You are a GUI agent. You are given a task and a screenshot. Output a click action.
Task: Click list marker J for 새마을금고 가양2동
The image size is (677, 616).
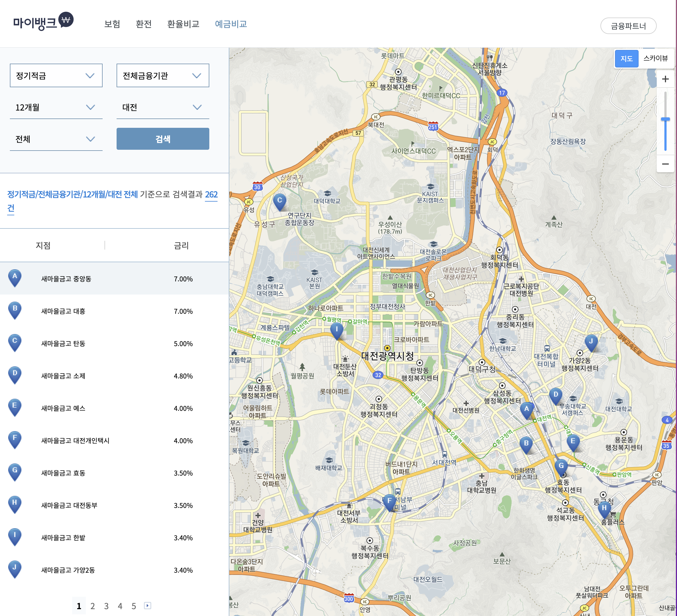15,569
